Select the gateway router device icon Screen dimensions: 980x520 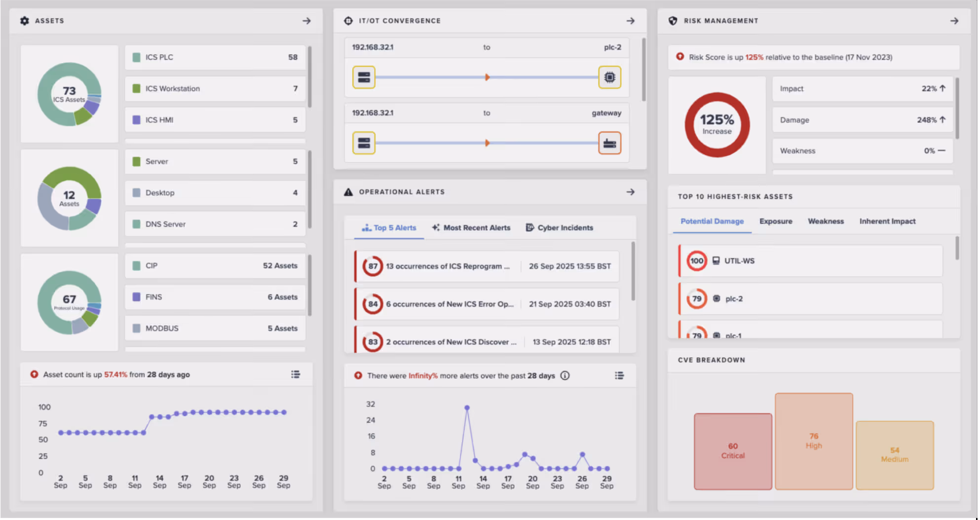[x=609, y=143]
